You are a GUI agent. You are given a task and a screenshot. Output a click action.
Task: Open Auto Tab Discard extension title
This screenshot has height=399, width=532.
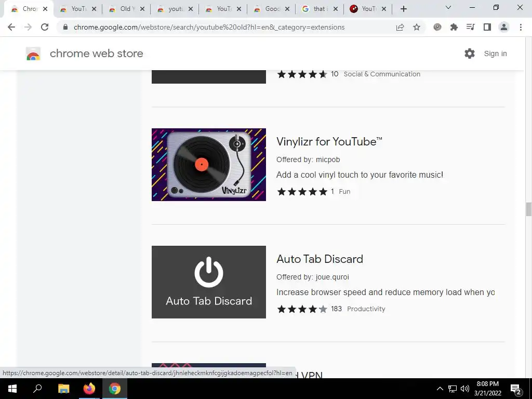(320, 259)
